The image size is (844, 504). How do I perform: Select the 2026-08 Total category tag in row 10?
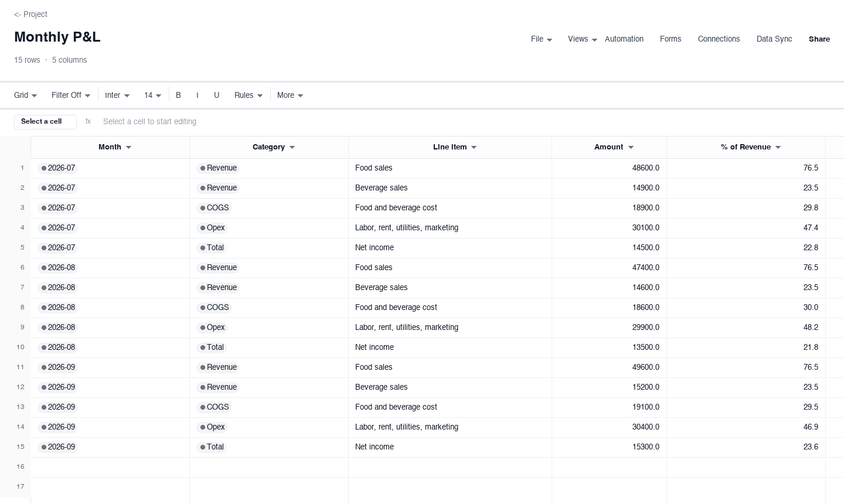pos(212,348)
